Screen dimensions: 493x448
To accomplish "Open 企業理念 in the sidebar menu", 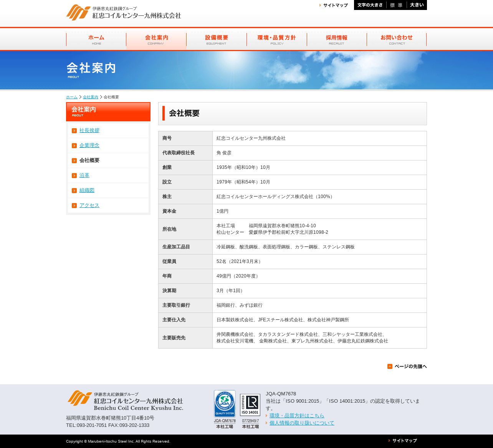I will pos(89,145).
